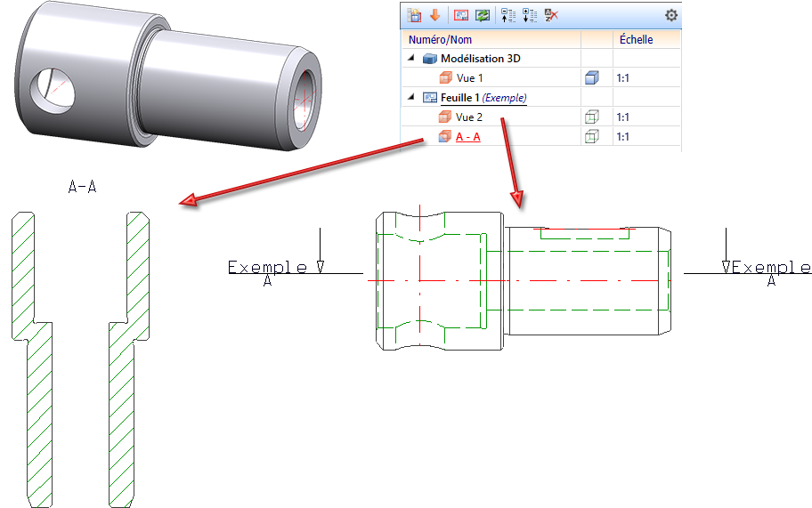Screen dimensions: 812x508
Task: Open the gear settings icon
Action: (x=671, y=15)
